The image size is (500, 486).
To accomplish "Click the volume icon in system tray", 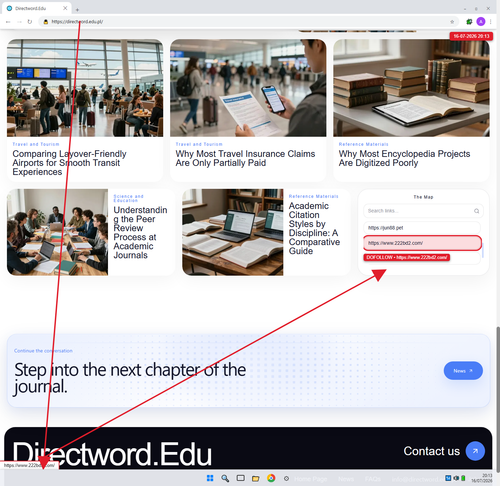I will [456, 478].
